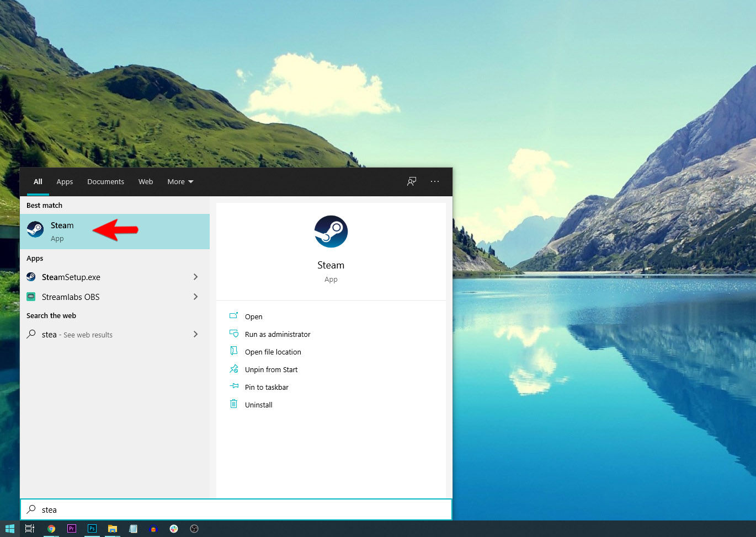Viewport: 756px width, 537px height.
Task: Open the Steam best match result
Action: tap(115, 232)
